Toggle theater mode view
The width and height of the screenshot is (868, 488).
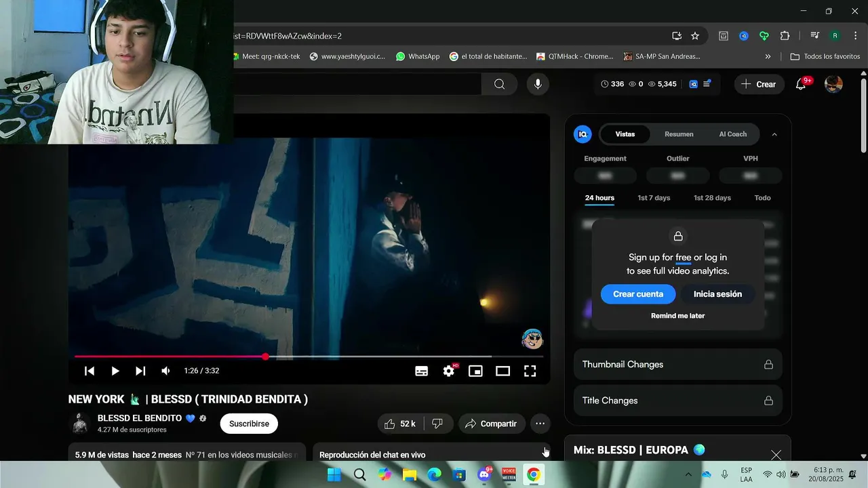click(502, 371)
